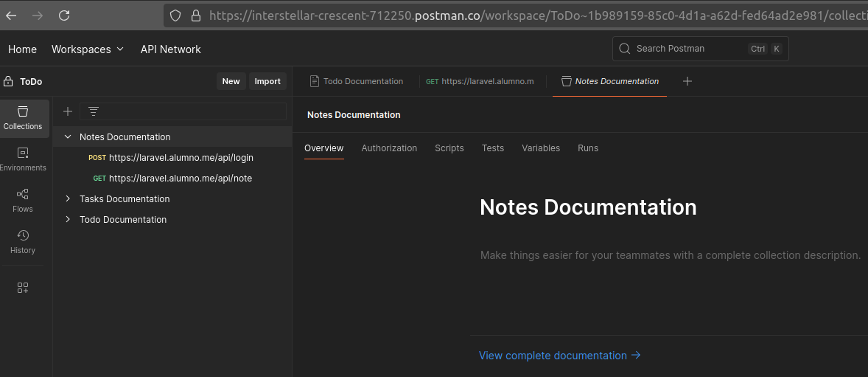
Task: Open the Environments sidebar section
Action: coord(23,159)
